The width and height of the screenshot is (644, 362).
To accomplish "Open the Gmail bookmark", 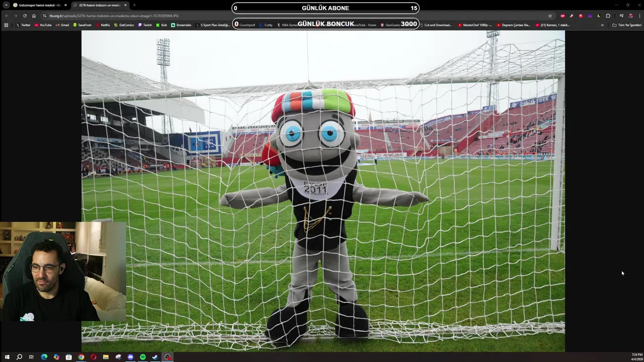I will tap(62, 25).
